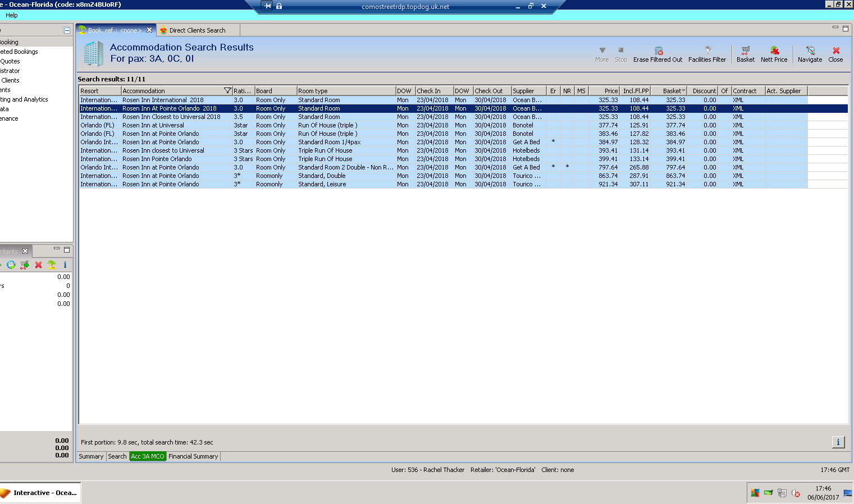Select Quotes in the left navigation
Image resolution: width=854 pixels, height=504 pixels.
10,61
